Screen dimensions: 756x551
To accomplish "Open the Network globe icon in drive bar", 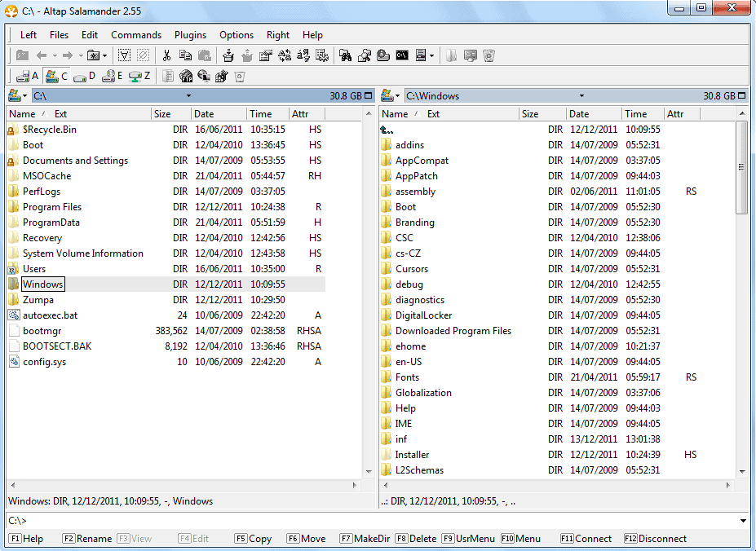I will tap(203, 76).
